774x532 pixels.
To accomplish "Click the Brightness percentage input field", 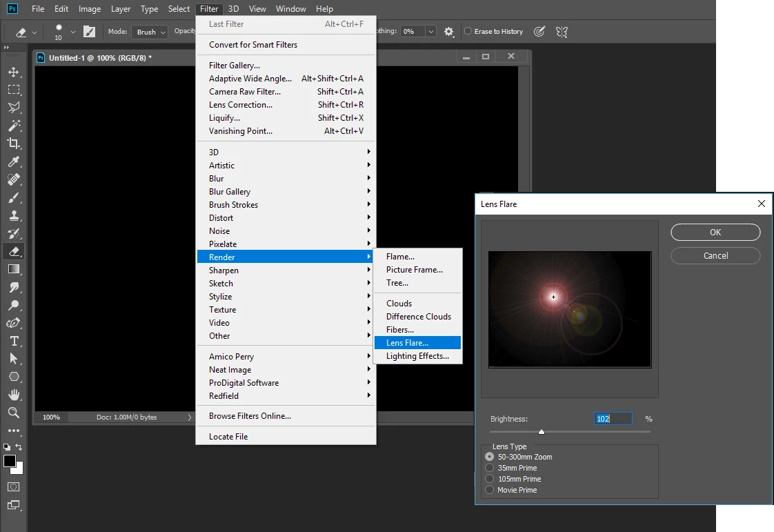I will coord(613,419).
